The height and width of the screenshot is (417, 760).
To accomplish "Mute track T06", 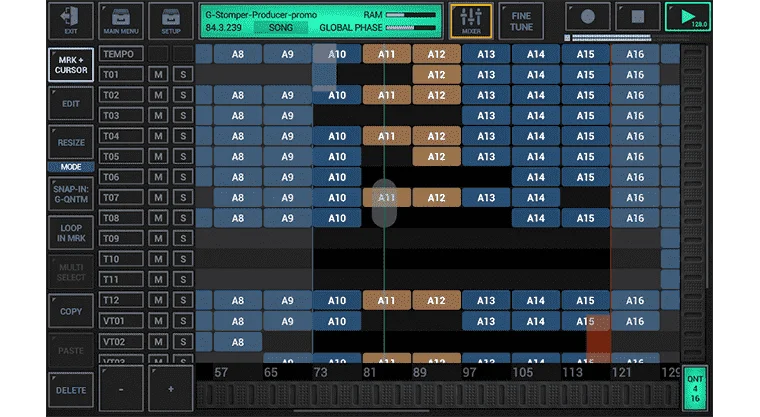I will [x=158, y=177].
